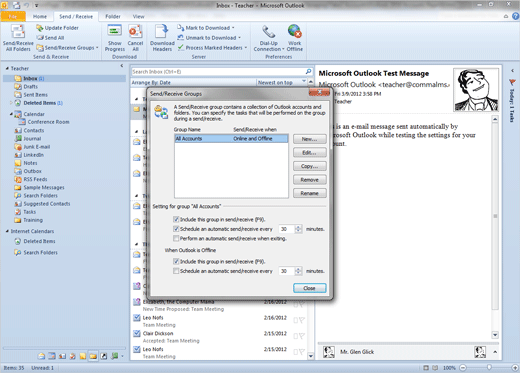
Task: Click the Send/Receive All Folders icon
Action: [x=18, y=32]
